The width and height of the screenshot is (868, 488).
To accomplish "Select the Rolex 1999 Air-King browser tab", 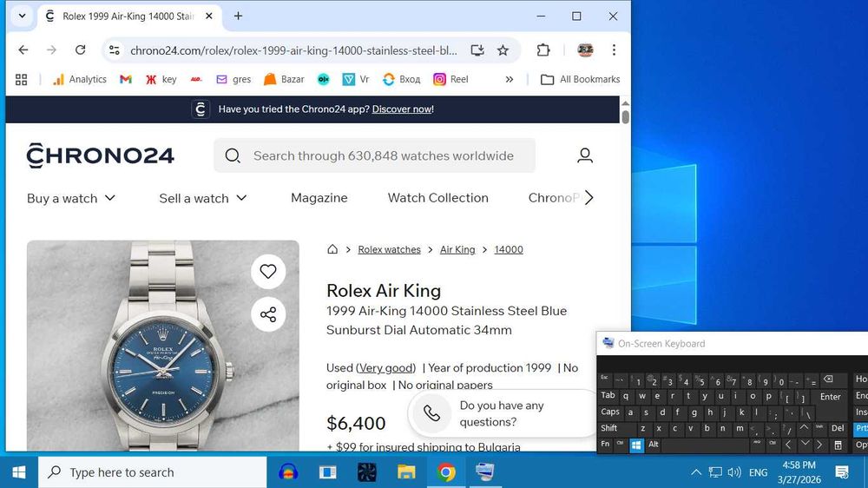I will coord(128,16).
